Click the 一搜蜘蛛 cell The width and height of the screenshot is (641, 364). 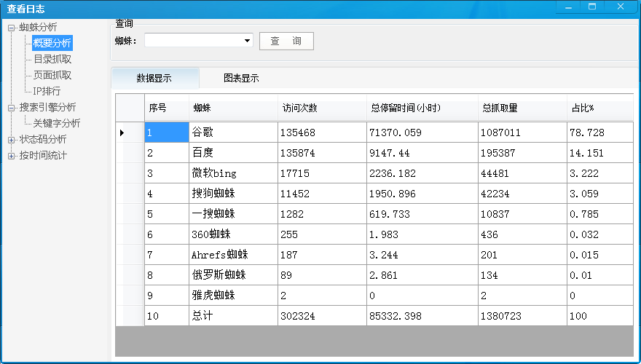coord(233,213)
